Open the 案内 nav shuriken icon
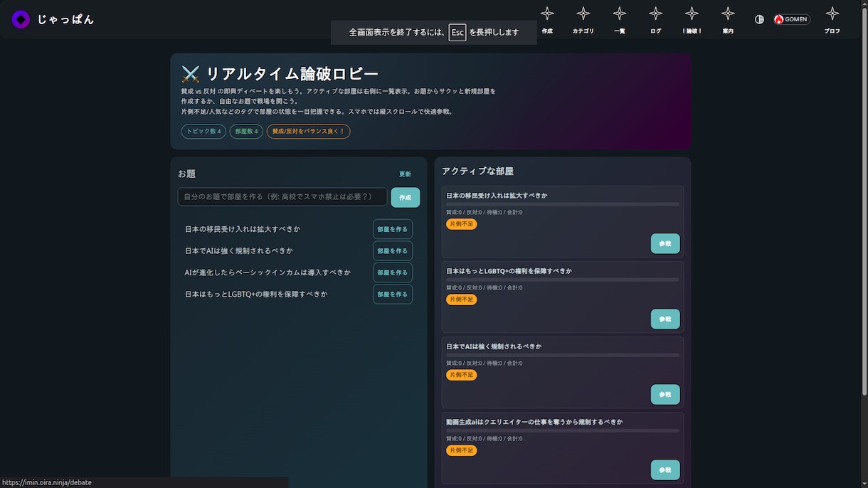868x488 pixels. pyautogui.click(x=728, y=14)
